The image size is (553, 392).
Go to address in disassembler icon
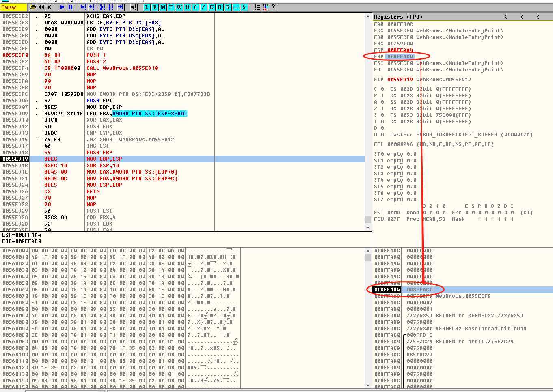pyautogui.click(x=134, y=7)
